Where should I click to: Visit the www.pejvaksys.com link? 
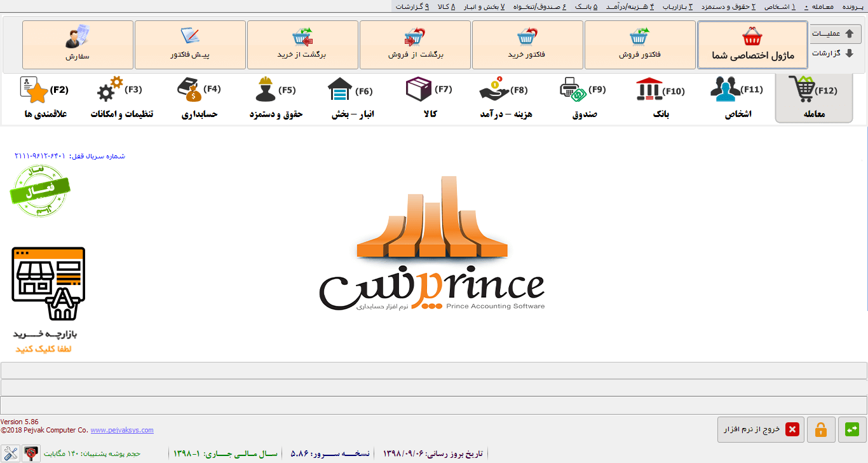pos(122,431)
